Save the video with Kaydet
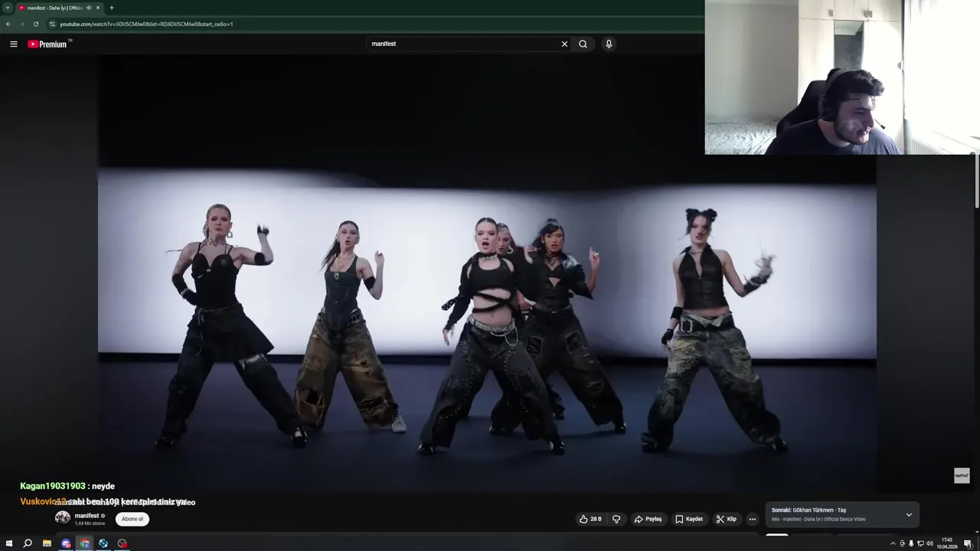This screenshot has width=980, height=551. point(689,519)
